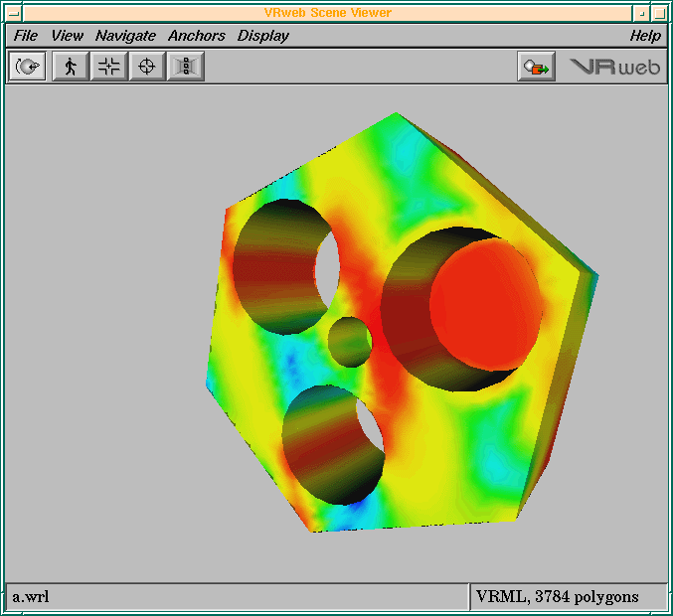Click the a.wrl filename in status bar
673x616 pixels.
coord(31,597)
